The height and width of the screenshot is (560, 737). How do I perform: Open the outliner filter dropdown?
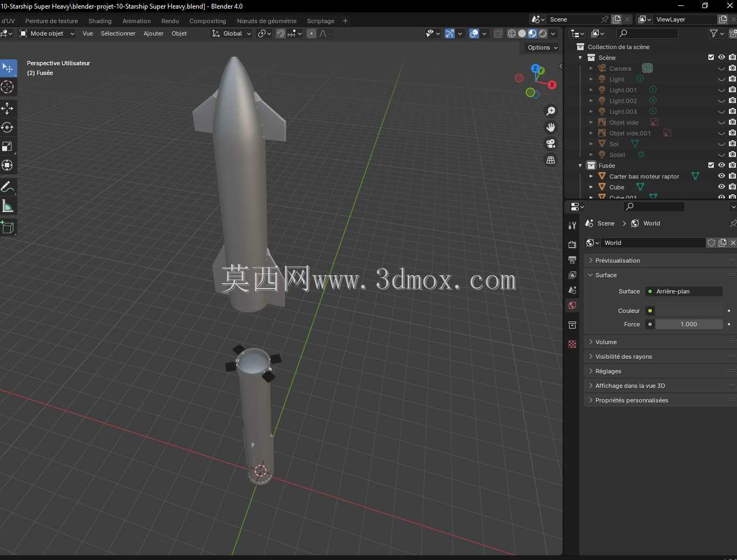click(717, 33)
